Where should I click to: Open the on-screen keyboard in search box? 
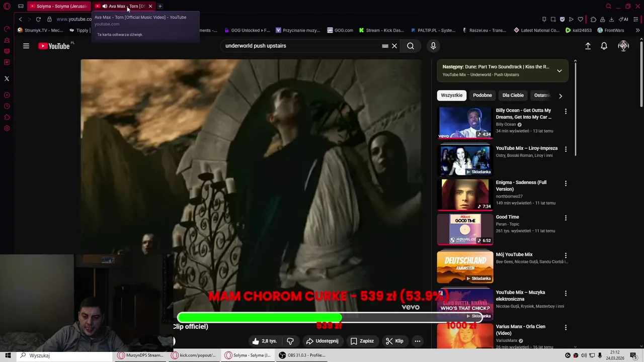click(x=385, y=46)
